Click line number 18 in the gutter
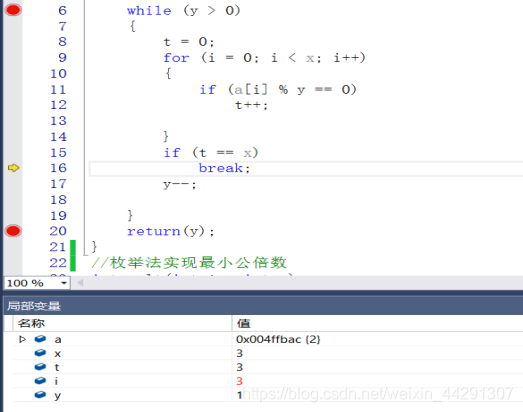 pyautogui.click(x=58, y=199)
